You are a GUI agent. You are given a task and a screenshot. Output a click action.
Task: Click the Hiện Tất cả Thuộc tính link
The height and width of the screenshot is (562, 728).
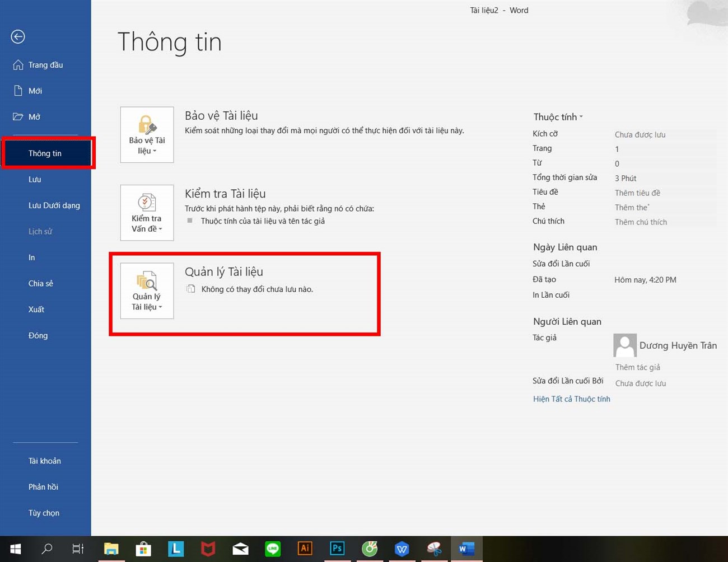click(x=571, y=399)
